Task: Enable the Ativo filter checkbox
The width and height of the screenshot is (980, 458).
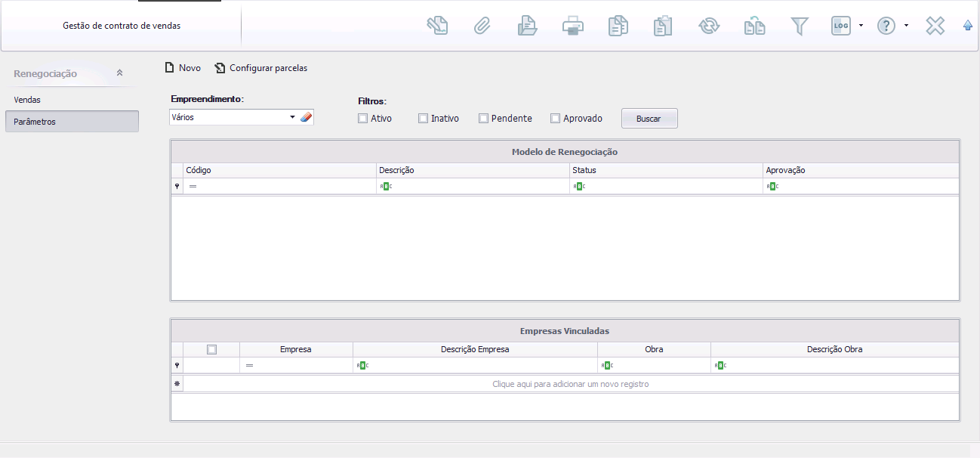Action: [363, 119]
